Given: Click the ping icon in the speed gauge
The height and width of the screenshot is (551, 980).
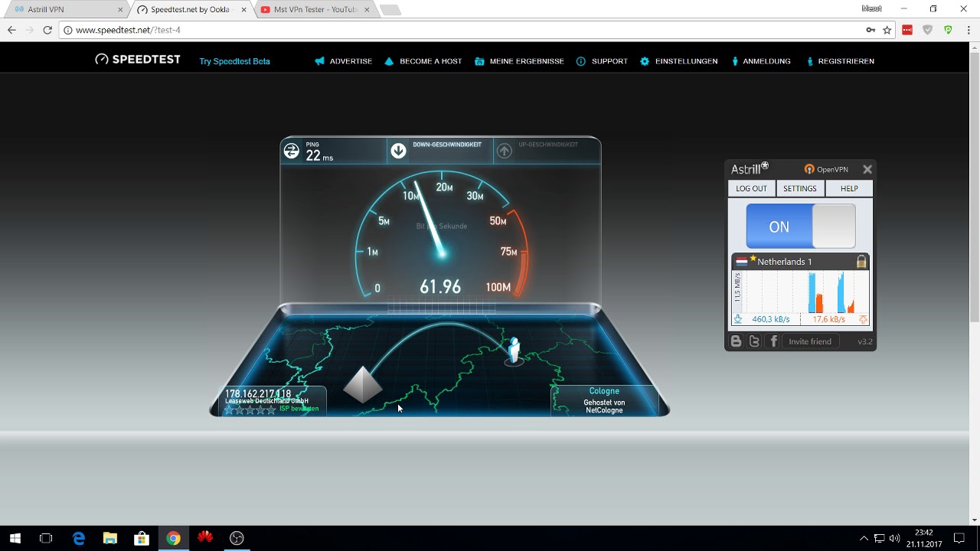Looking at the screenshot, I should point(292,151).
